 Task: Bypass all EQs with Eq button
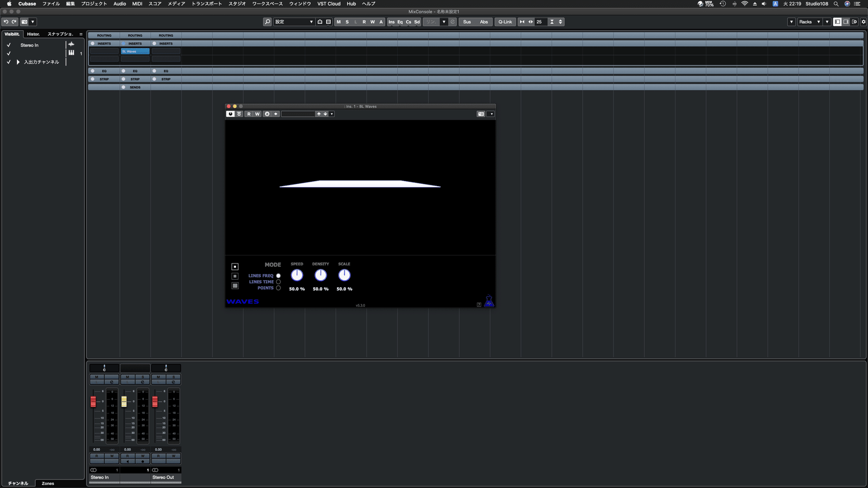click(400, 22)
